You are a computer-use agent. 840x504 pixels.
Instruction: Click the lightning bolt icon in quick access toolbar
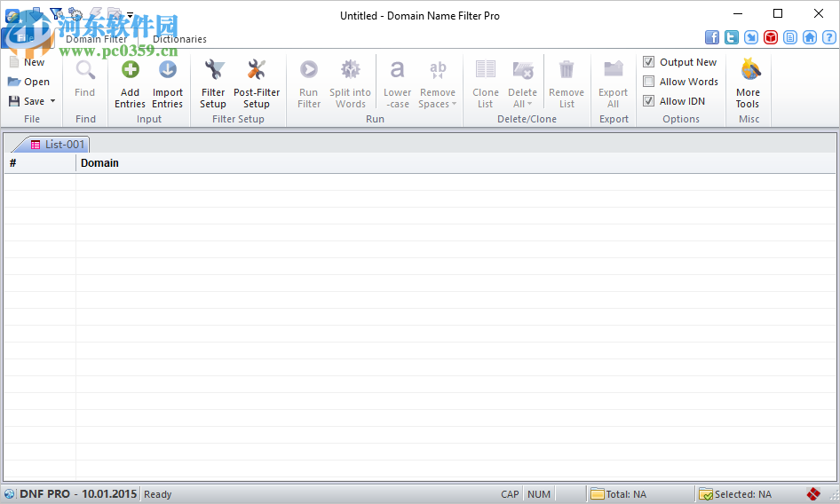(x=95, y=12)
